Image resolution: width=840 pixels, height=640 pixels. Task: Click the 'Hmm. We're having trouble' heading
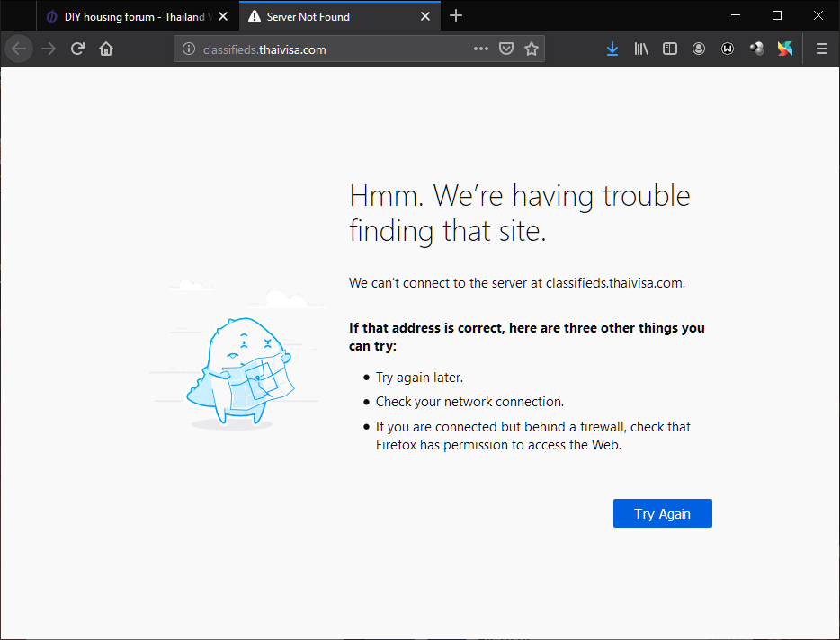point(520,213)
